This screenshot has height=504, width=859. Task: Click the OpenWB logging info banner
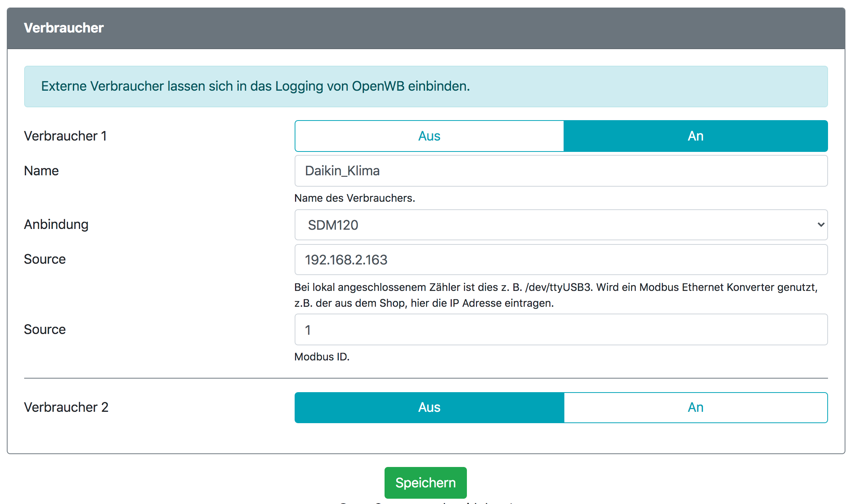tap(425, 86)
